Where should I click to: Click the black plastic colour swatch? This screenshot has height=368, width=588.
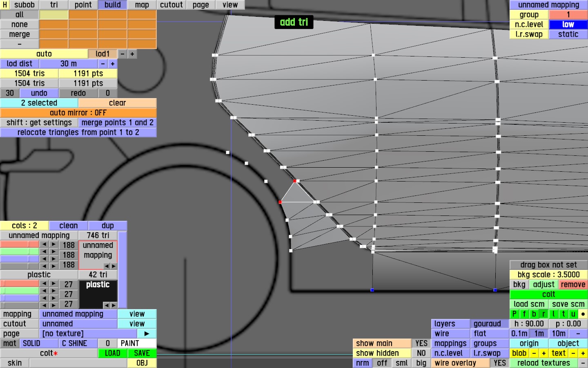pyautogui.click(x=98, y=294)
